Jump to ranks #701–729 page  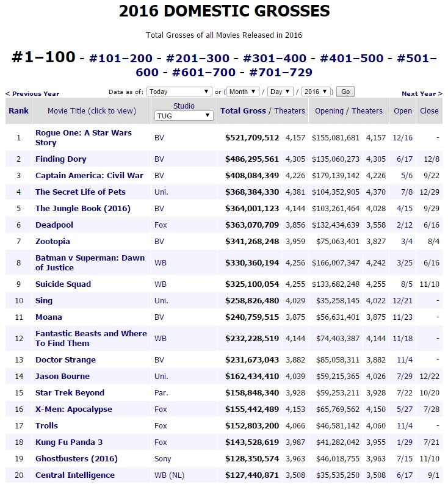pos(281,73)
